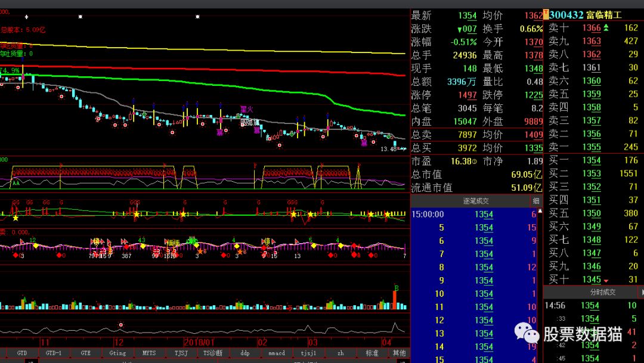Click the 星火 label on the candlestick chart
The image size is (644, 363).
coord(246,109)
